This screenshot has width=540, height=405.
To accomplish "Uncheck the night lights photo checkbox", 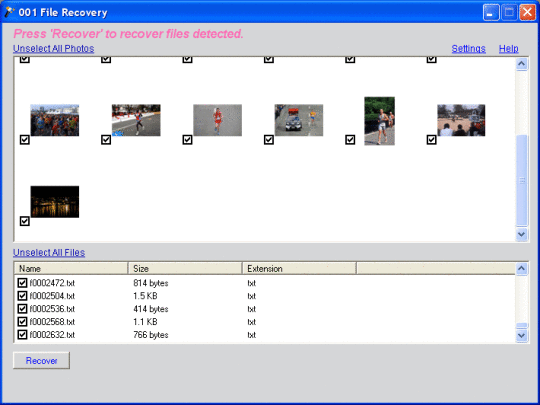I will point(24,221).
